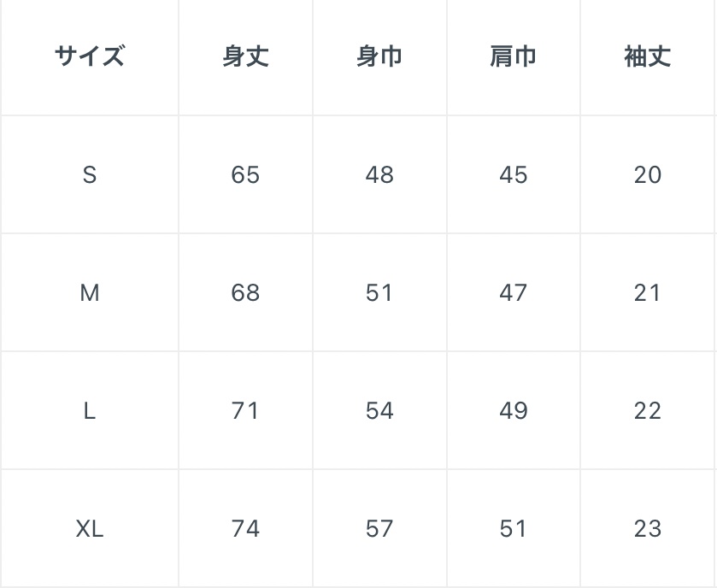
Task: Click the L size row label
Action: (x=90, y=411)
